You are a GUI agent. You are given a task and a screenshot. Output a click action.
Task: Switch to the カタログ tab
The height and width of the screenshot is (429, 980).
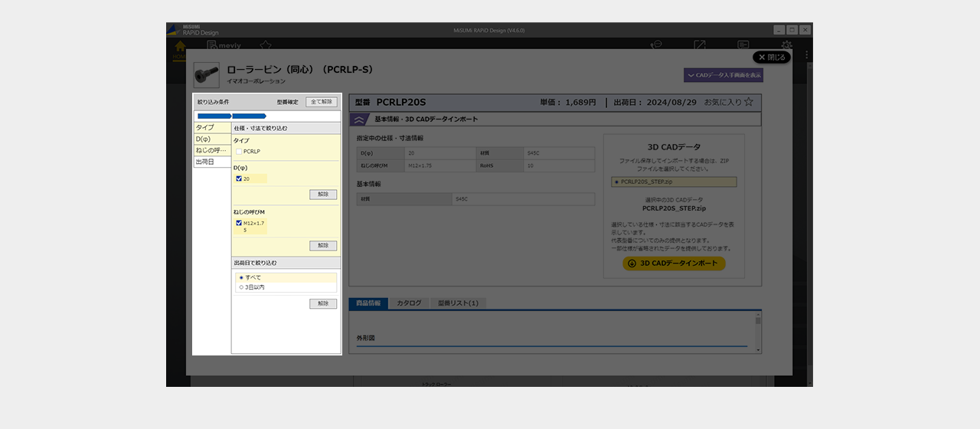pyautogui.click(x=409, y=303)
